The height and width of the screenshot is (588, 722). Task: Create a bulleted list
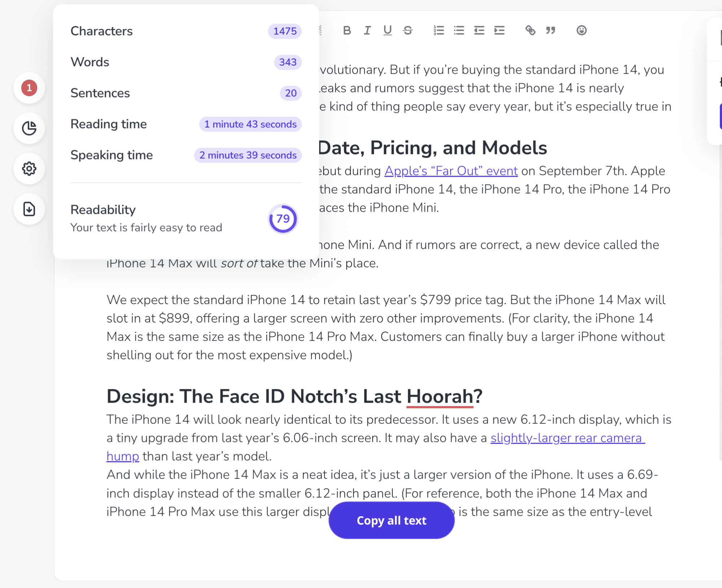(x=458, y=31)
